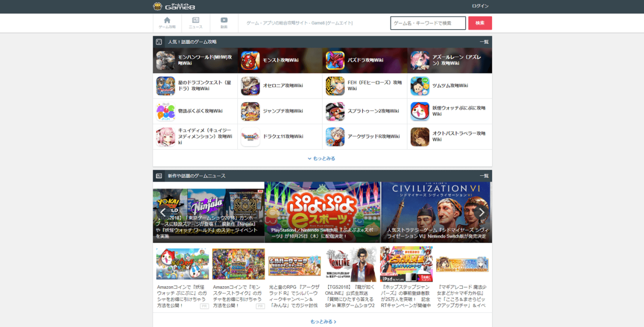The image size is (644, 327).
Task: Click the アズールレーン game icon
Action: click(x=420, y=60)
